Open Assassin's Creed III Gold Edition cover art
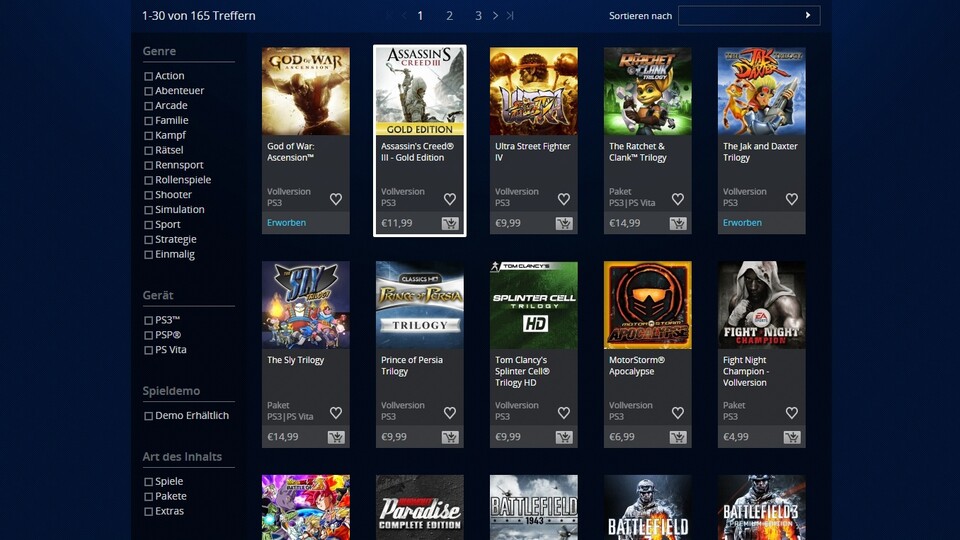Viewport: 960px width, 540px height. 419,91
